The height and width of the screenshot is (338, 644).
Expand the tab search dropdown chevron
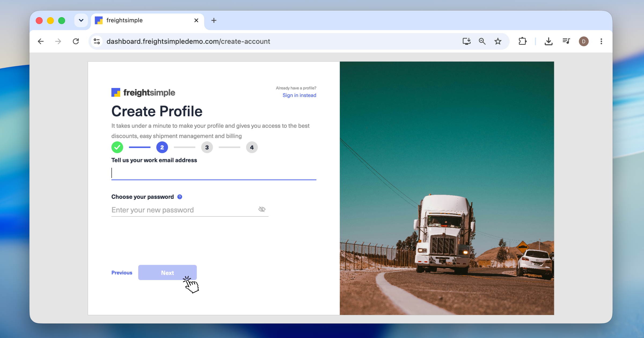click(x=81, y=20)
